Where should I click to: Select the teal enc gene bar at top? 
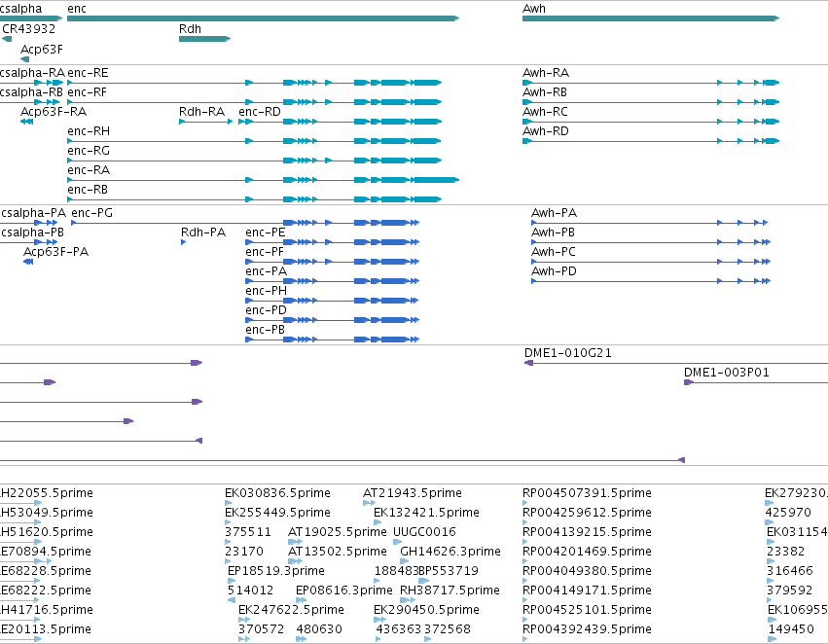click(263, 18)
